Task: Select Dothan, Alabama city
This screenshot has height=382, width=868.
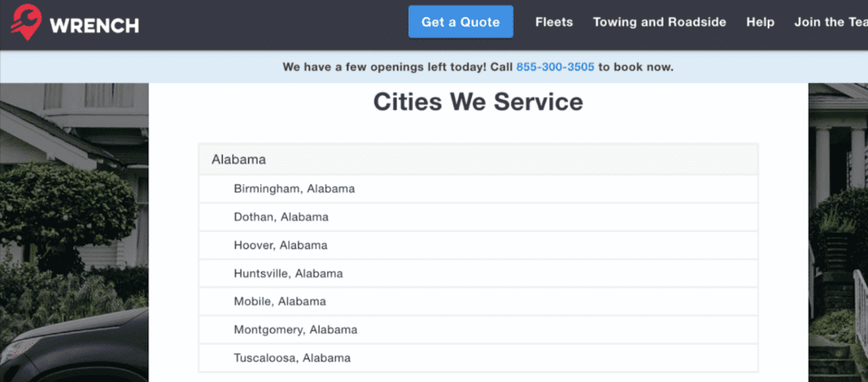Action: 478,218
